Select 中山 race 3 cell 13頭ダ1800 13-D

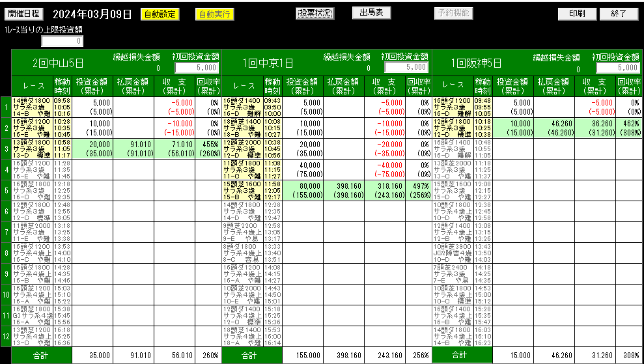click(x=32, y=148)
